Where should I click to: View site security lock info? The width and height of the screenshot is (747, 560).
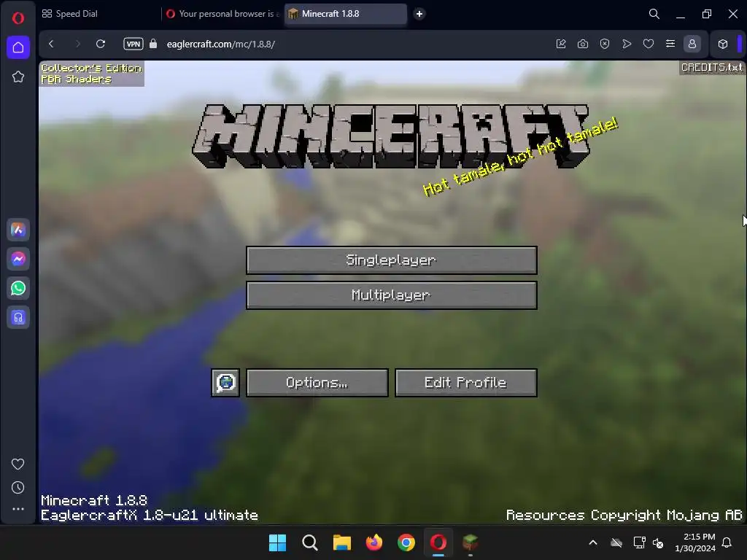point(153,44)
